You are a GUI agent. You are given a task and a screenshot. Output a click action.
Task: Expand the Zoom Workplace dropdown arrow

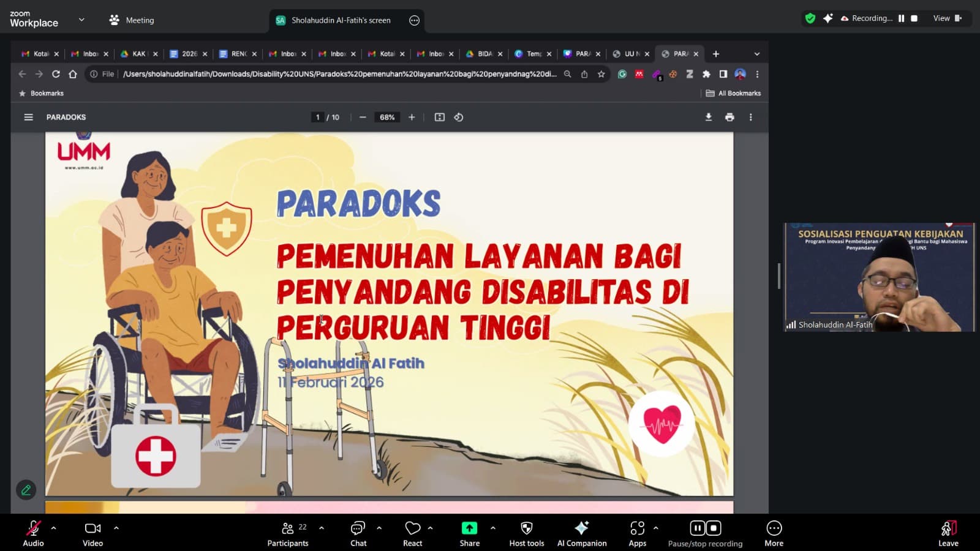81,20
